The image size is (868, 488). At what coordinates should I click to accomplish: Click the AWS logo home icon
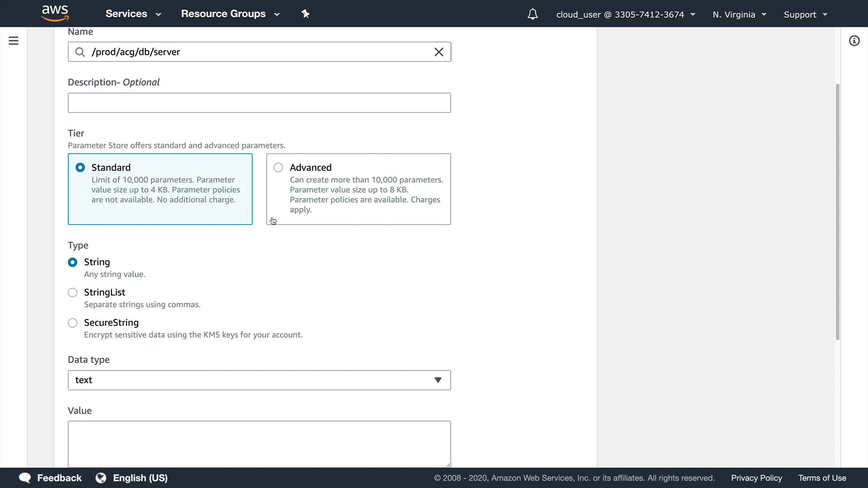coord(55,14)
